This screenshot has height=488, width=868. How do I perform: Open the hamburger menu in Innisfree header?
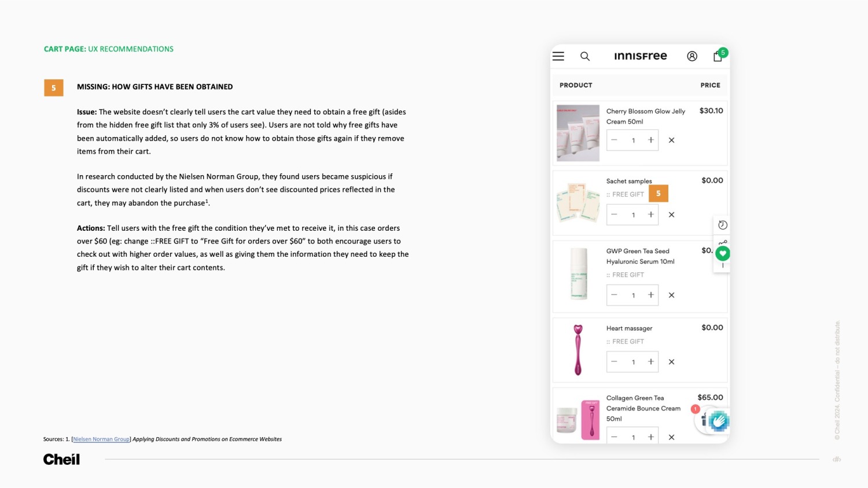tap(558, 56)
